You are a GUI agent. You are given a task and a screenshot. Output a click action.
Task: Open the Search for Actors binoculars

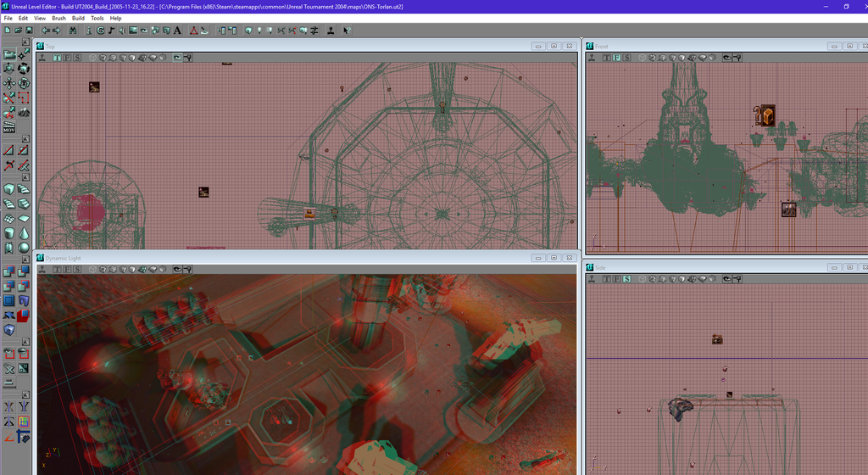(x=73, y=31)
